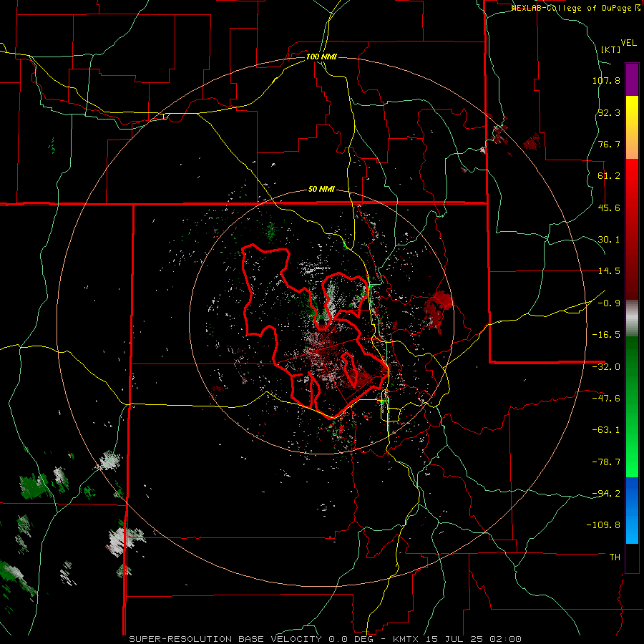Image resolution: width=644 pixels, height=644 pixels.
Task: Click the gray near-zero segment of color bar
Action: pyautogui.click(x=632, y=318)
